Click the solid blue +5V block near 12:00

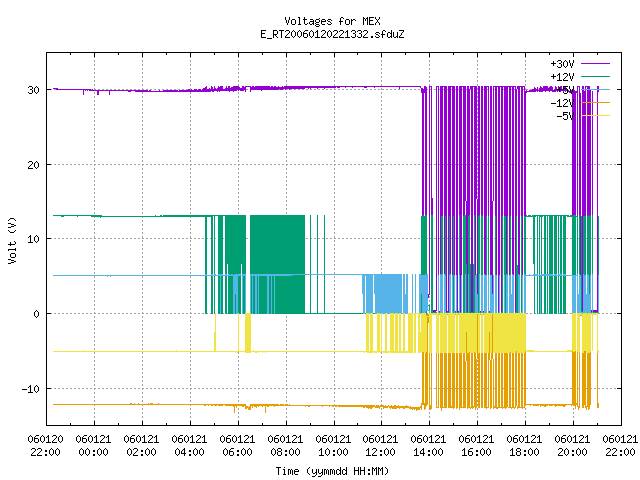[x=388, y=294]
